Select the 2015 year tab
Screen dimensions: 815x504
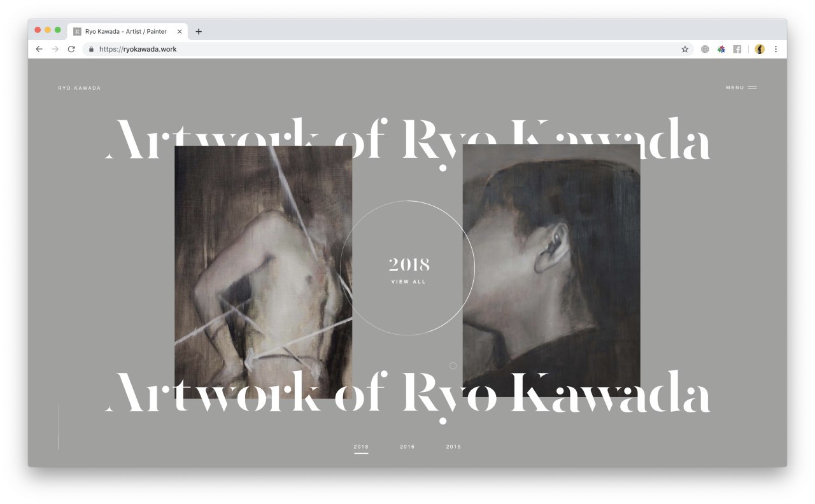tap(453, 447)
